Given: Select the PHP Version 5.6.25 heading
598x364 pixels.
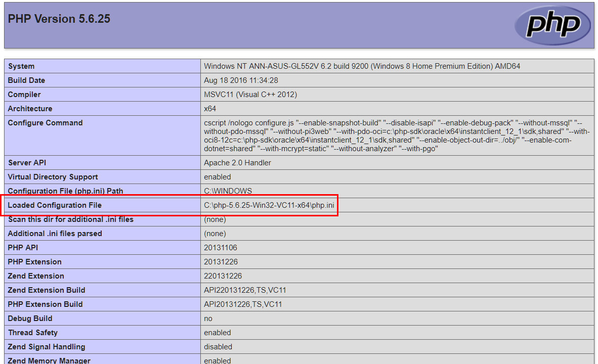Looking at the screenshot, I should (x=59, y=19).
